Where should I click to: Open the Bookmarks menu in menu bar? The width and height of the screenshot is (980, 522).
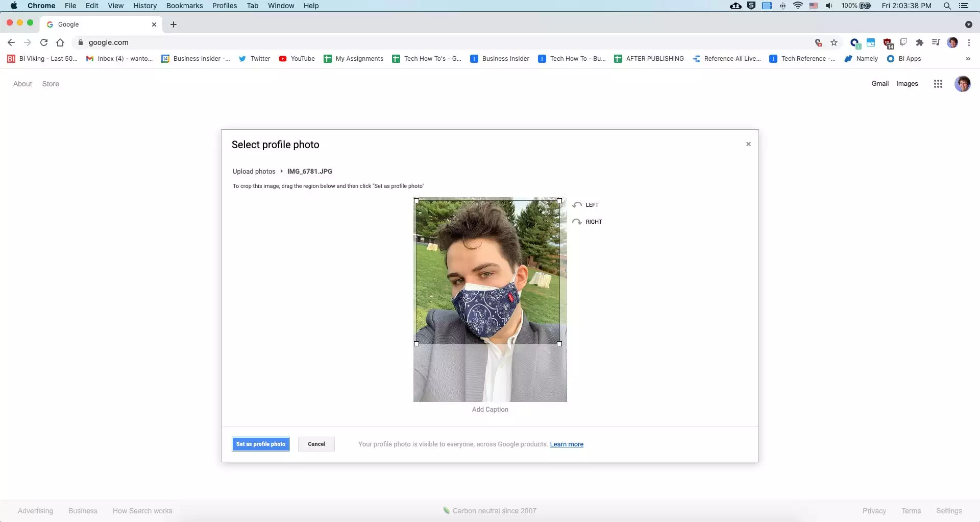point(184,6)
